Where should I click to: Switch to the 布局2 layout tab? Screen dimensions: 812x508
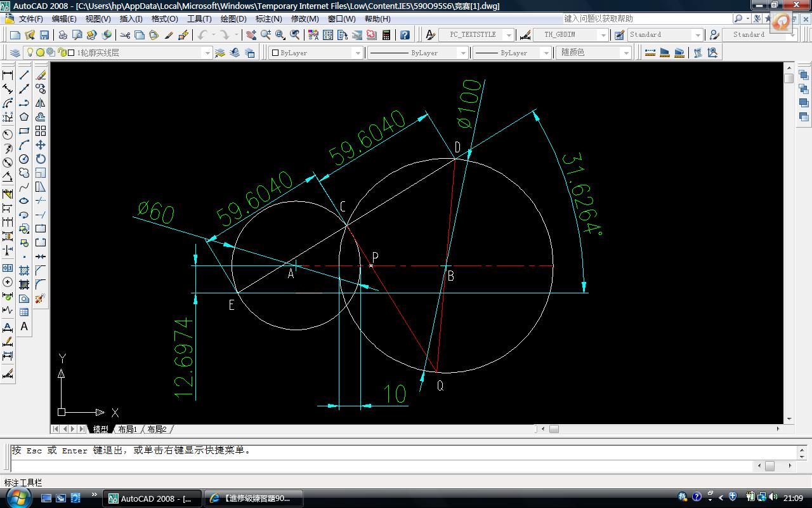(157, 429)
